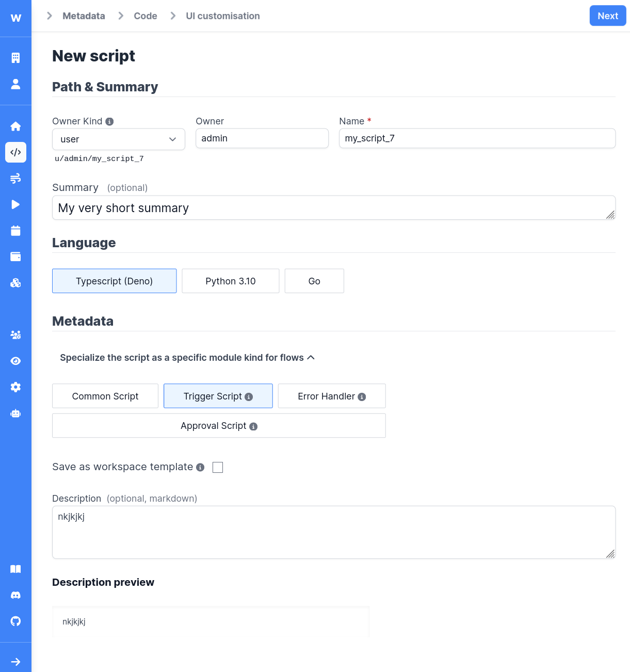Open Flows via the wind icon
630x672 pixels.
15,179
